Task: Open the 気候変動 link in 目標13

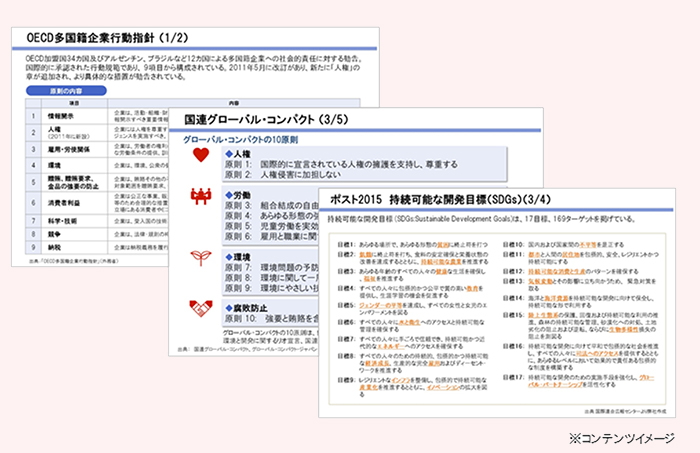Action: [540, 281]
